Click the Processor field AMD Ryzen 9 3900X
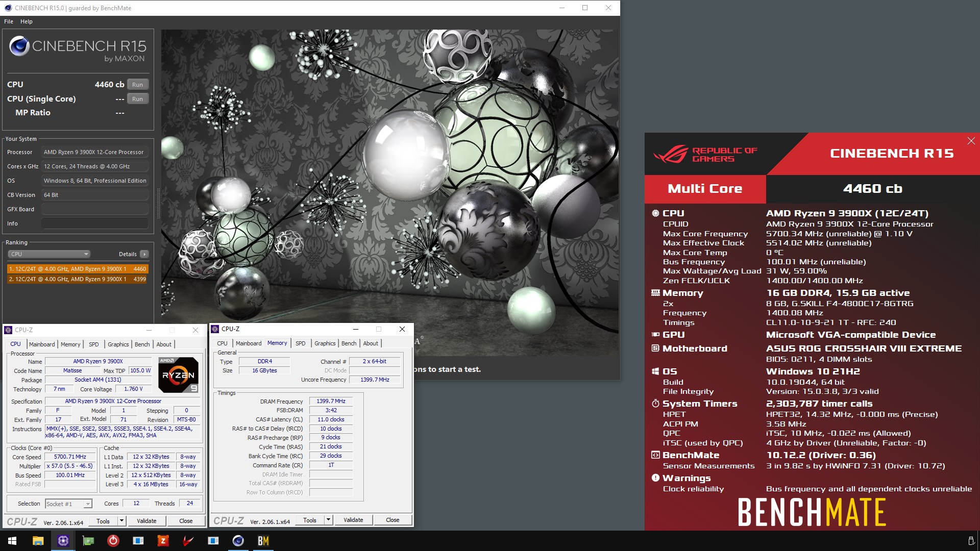This screenshot has height=551, width=980. pos(95,152)
